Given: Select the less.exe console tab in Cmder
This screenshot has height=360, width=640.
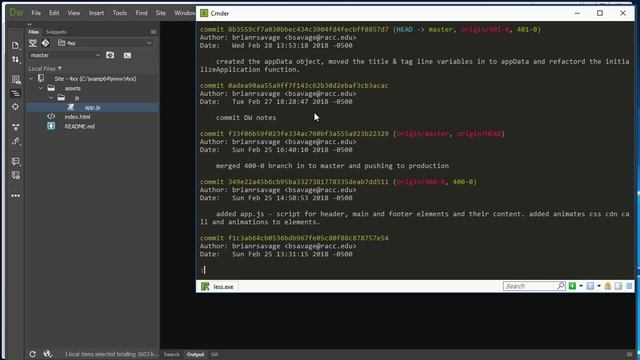Looking at the screenshot, I should pos(218,287).
